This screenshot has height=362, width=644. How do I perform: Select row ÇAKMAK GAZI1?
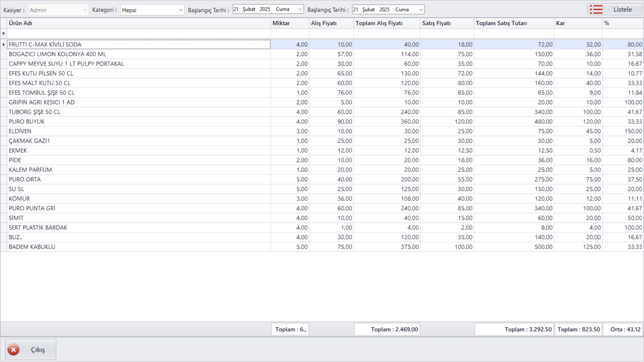click(x=322, y=141)
